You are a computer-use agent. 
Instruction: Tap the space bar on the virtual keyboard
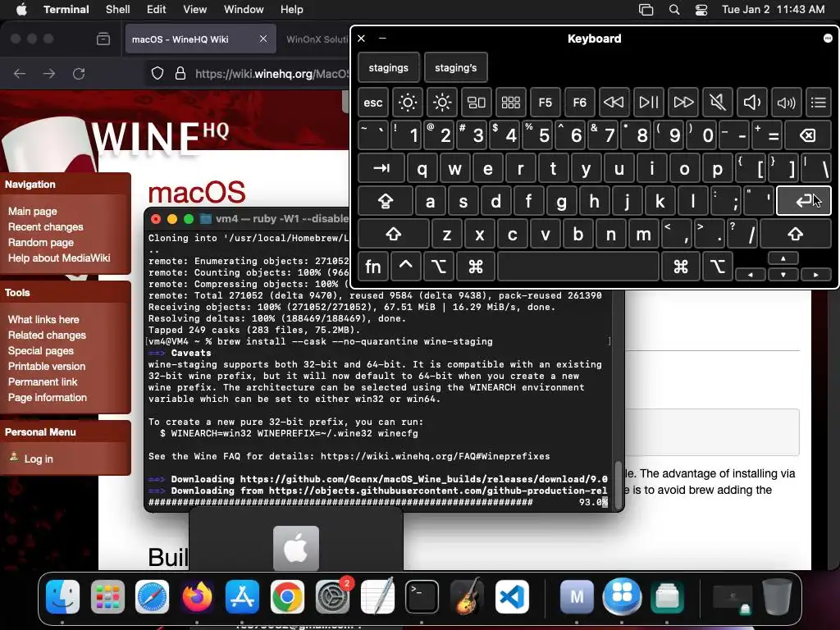(x=578, y=267)
